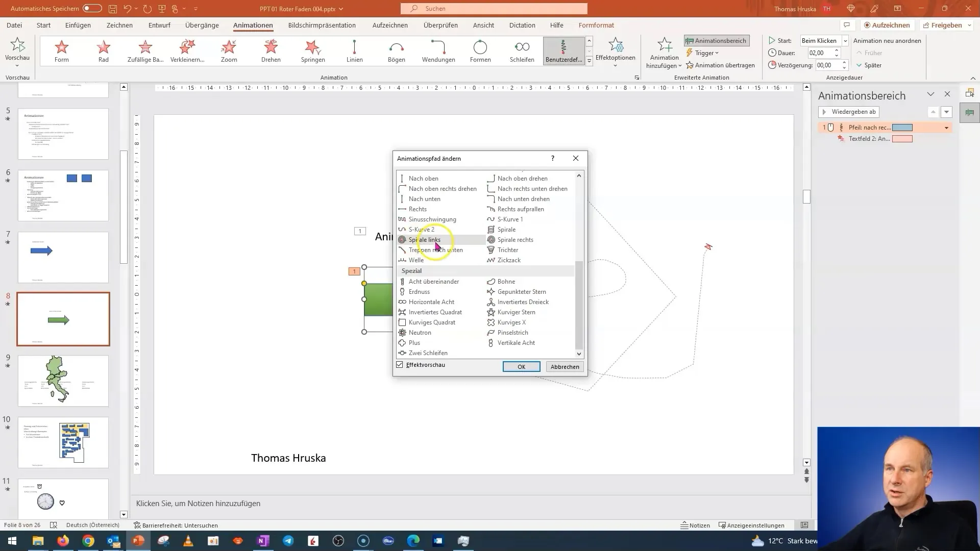The image size is (980, 551).
Task: Save the presentation with the disk icon
Action: 112,9
